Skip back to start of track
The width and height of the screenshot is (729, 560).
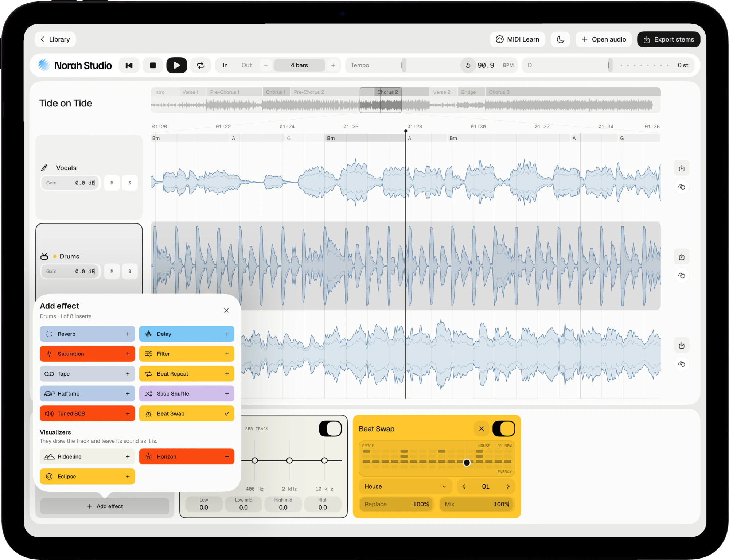click(x=129, y=65)
